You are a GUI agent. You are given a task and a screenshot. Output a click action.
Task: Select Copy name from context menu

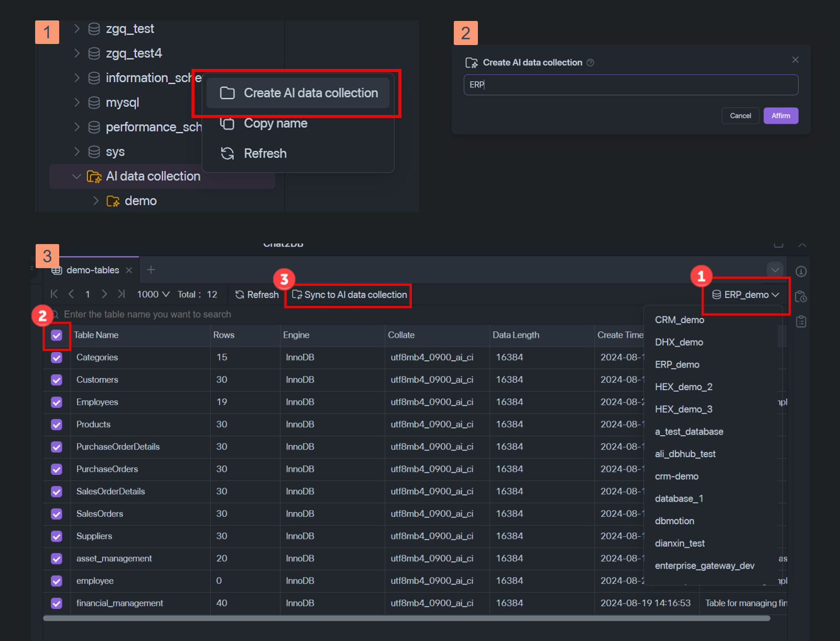[x=276, y=124]
